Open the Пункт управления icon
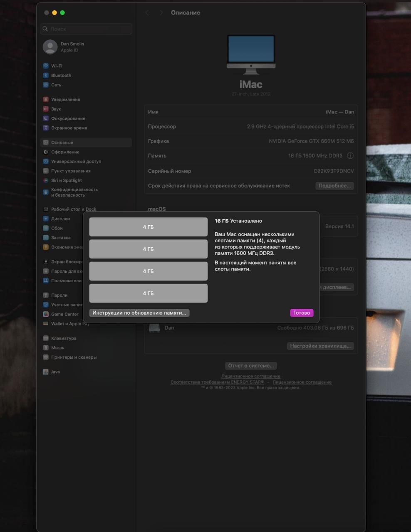 46,171
